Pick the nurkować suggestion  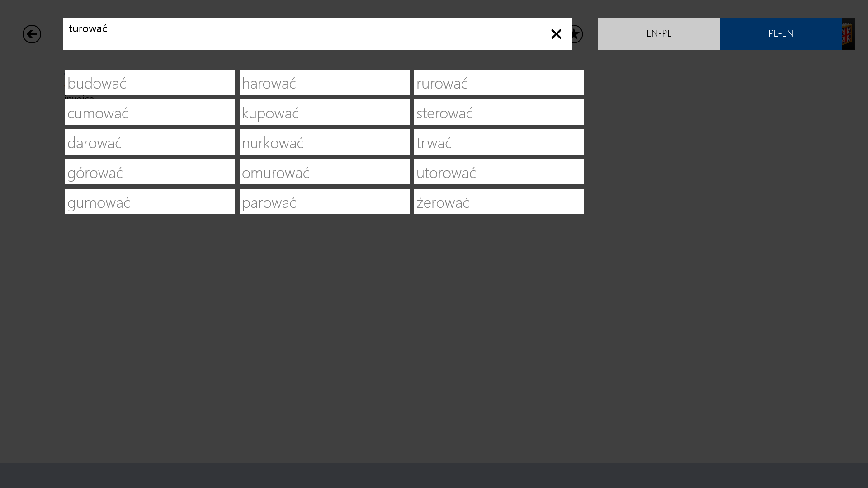[324, 142]
